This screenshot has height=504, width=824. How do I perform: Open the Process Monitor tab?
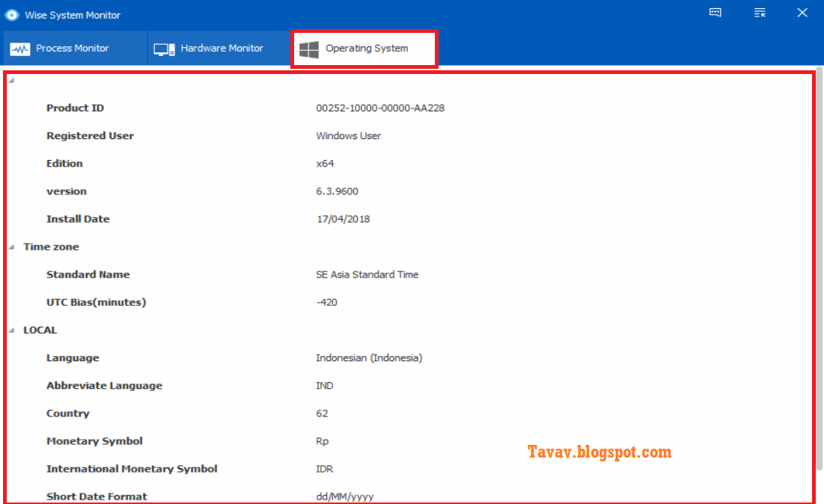tap(74, 49)
